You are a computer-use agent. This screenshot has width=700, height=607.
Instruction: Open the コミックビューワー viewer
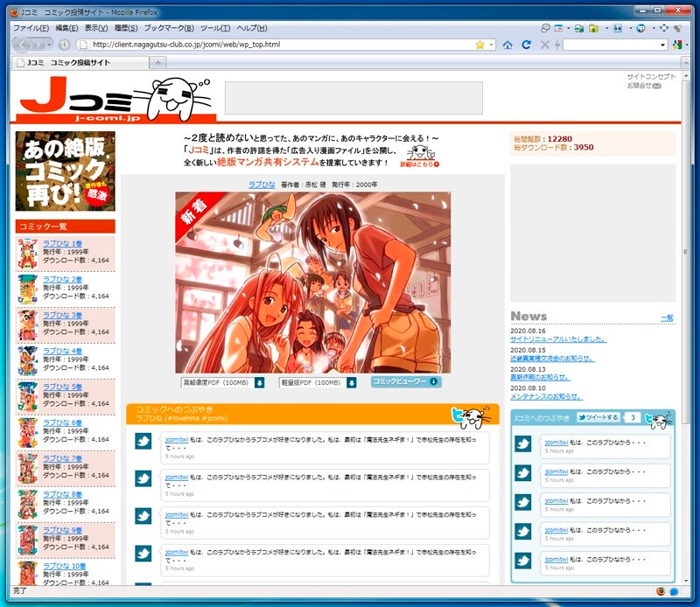404,382
